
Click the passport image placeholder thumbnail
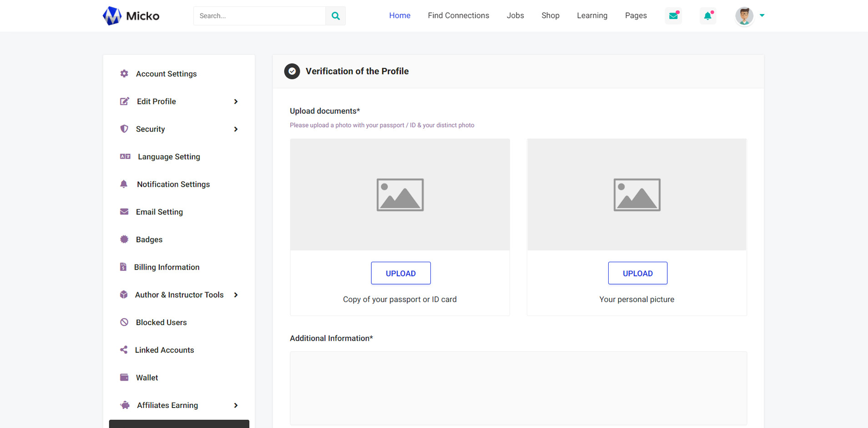coord(400,195)
